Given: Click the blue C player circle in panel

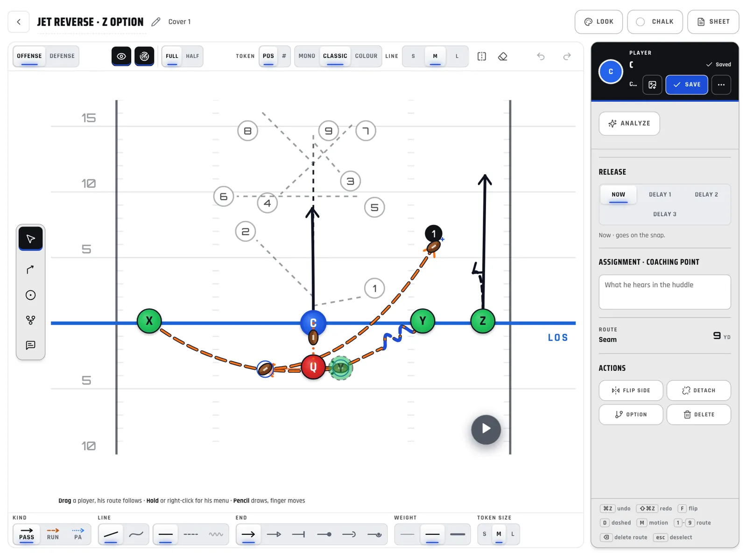Looking at the screenshot, I should tap(611, 71).
